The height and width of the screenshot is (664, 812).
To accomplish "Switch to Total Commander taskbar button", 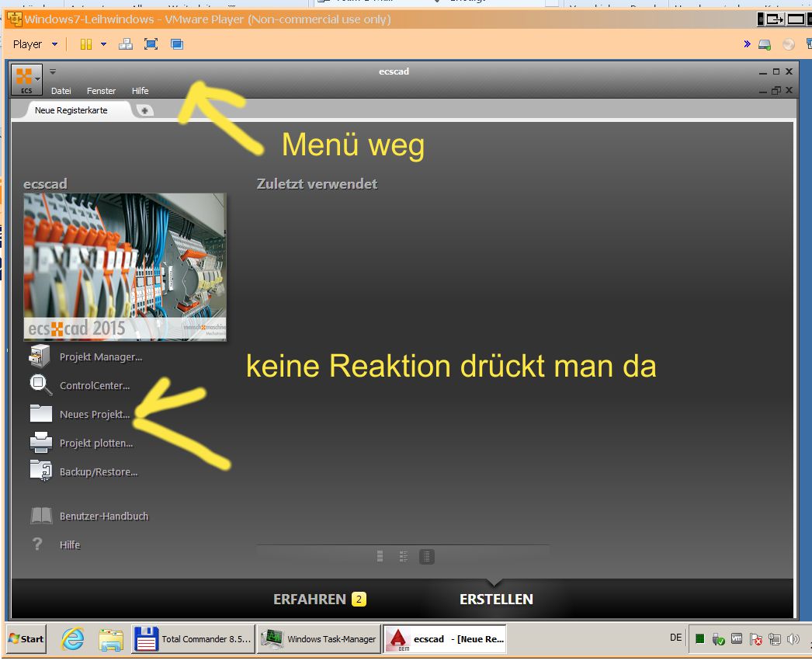I will pos(193,639).
